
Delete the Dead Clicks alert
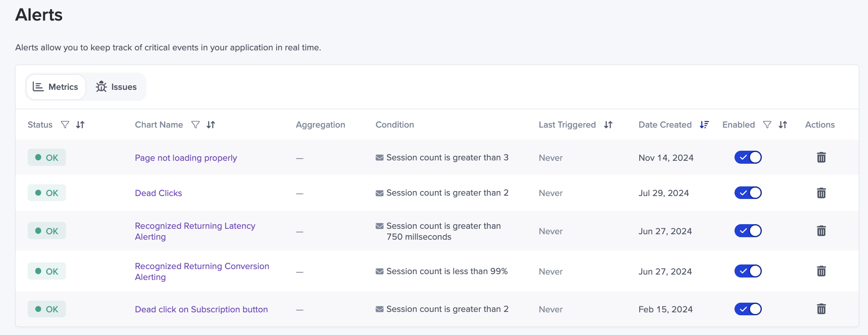click(821, 193)
